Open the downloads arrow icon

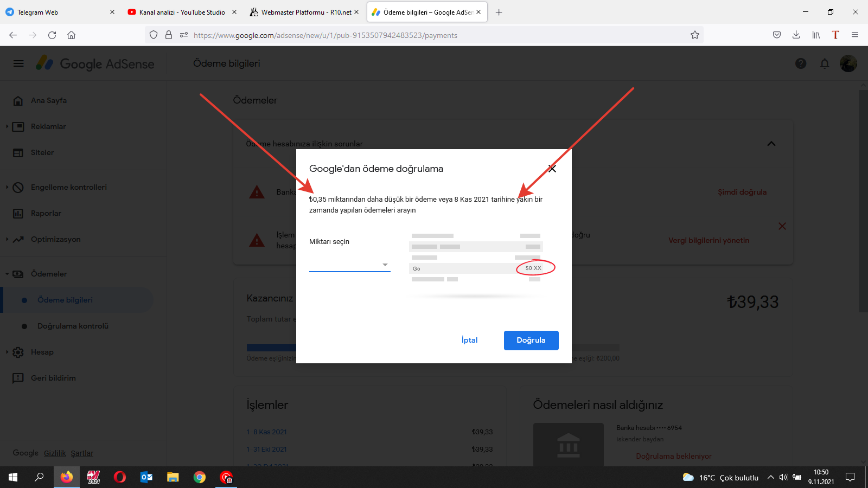click(796, 35)
